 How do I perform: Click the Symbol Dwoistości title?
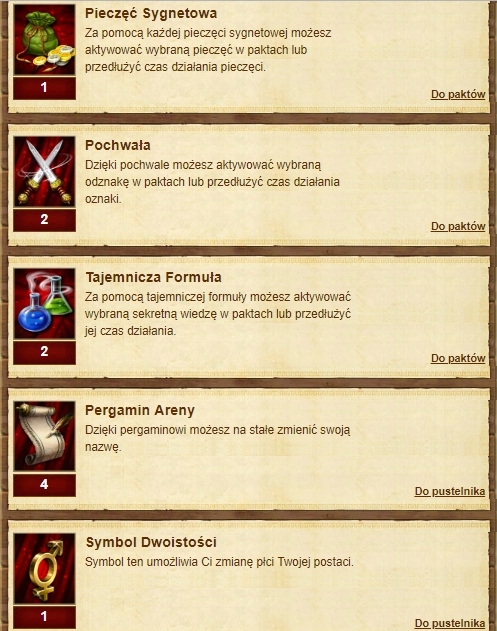[151, 542]
